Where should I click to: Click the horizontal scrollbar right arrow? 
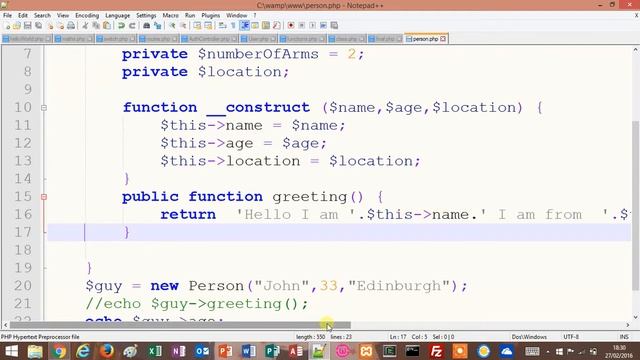628,325
